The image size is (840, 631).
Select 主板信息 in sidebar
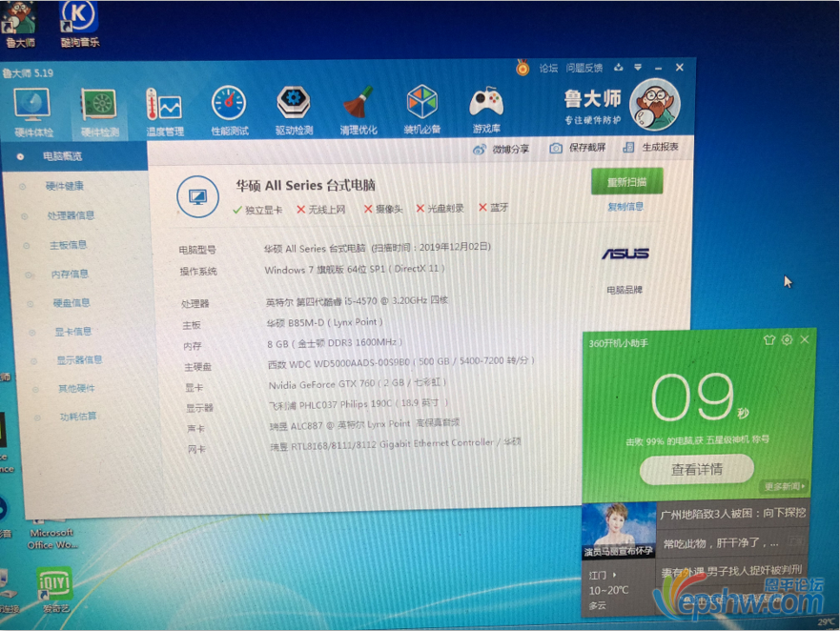point(68,245)
